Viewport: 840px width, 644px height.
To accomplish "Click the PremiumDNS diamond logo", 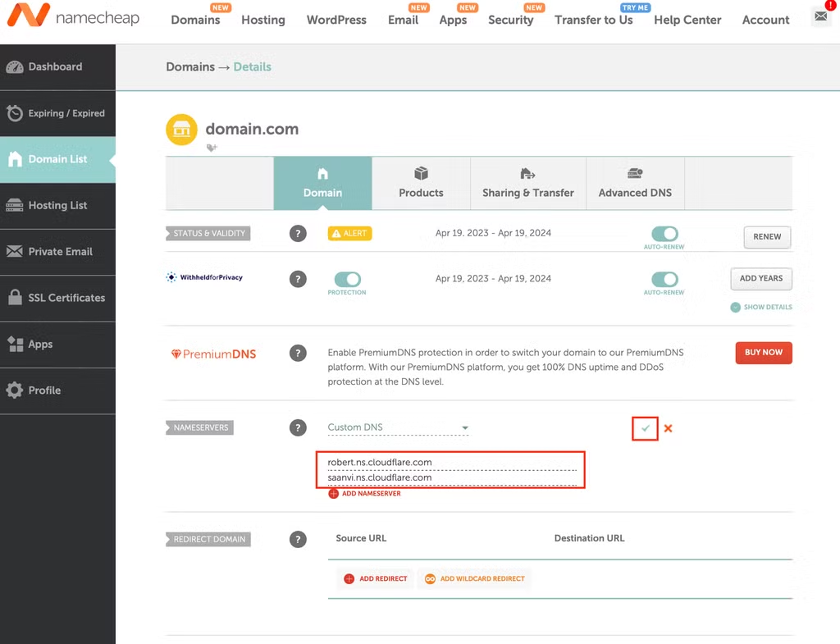I will pos(213,354).
